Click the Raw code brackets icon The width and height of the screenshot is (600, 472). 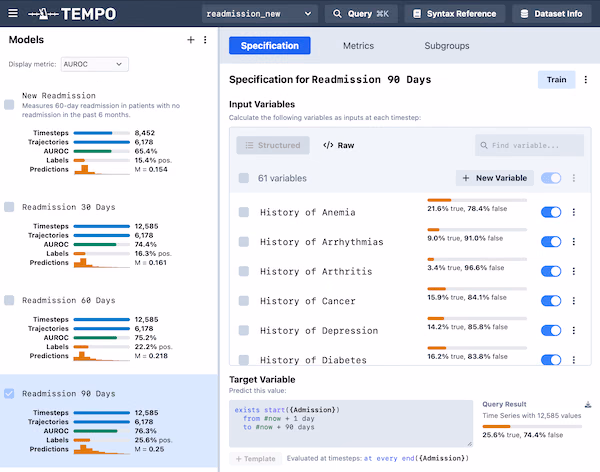click(328, 145)
